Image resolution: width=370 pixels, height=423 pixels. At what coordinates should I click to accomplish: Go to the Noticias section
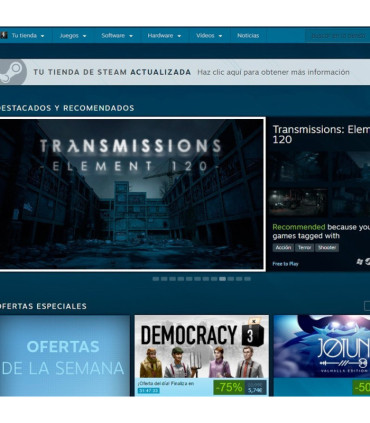(248, 36)
